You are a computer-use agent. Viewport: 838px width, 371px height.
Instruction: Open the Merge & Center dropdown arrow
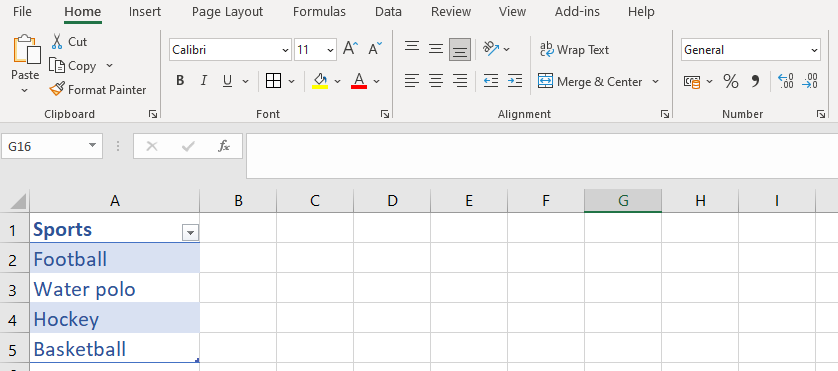[x=656, y=82]
